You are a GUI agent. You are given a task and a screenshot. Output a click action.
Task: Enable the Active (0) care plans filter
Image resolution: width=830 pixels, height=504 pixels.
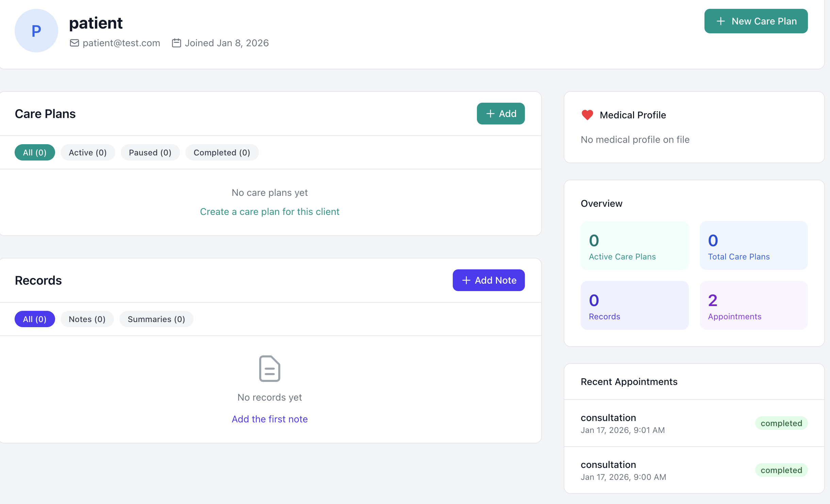[x=87, y=152]
